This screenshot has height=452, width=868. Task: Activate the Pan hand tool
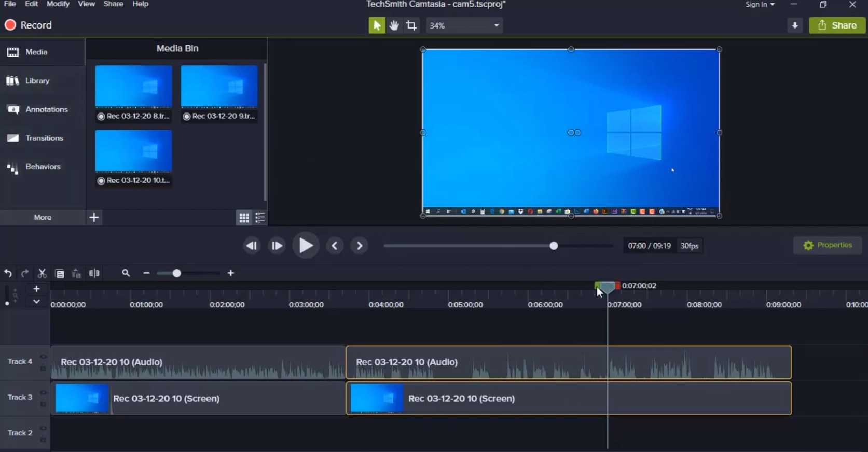(x=394, y=25)
